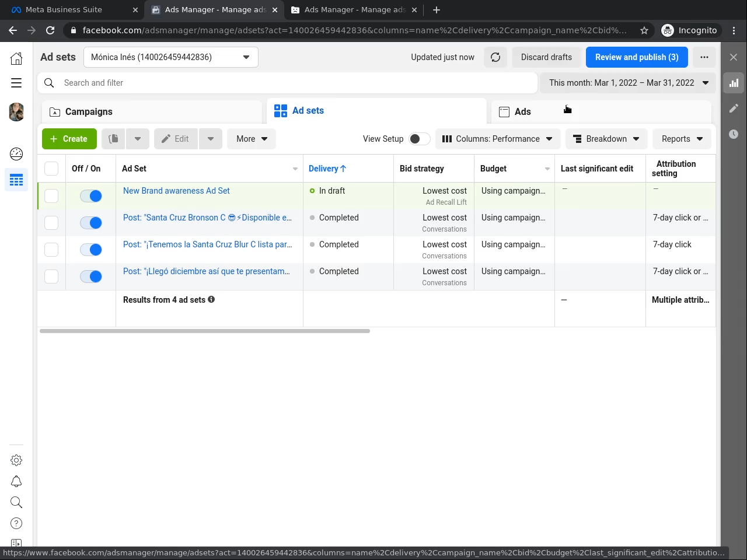747x560 pixels.
Task: Open the New Brand awareness Ad Set link
Action: (176, 191)
